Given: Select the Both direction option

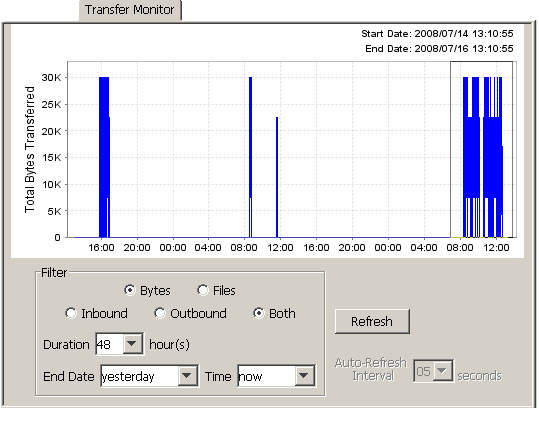Looking at the screenshot, I should pos(258,313).
